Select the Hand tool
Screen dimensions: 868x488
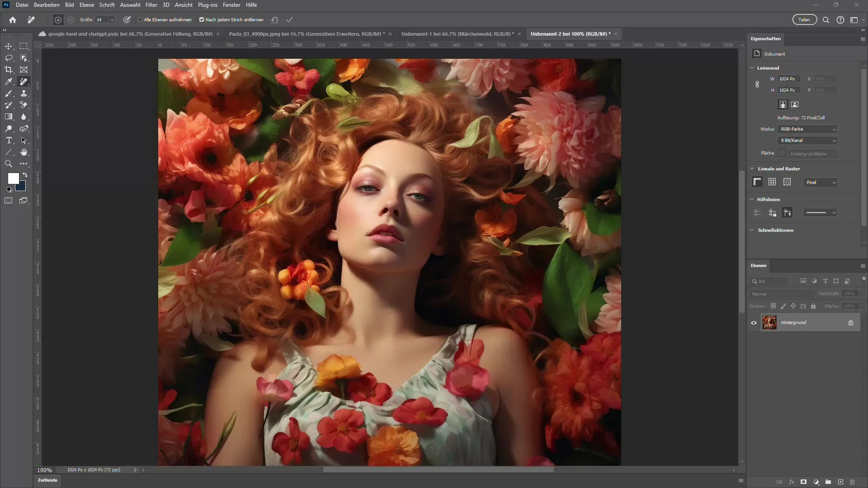pos(24,152)
